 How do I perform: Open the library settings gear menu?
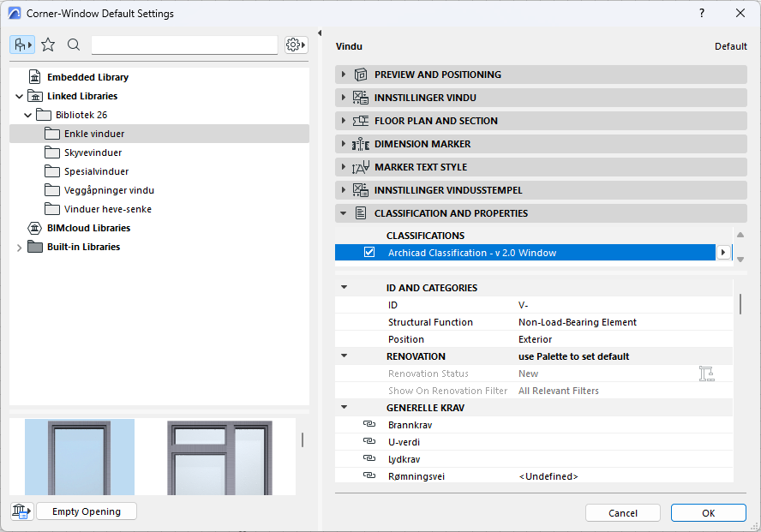[296, 45]
